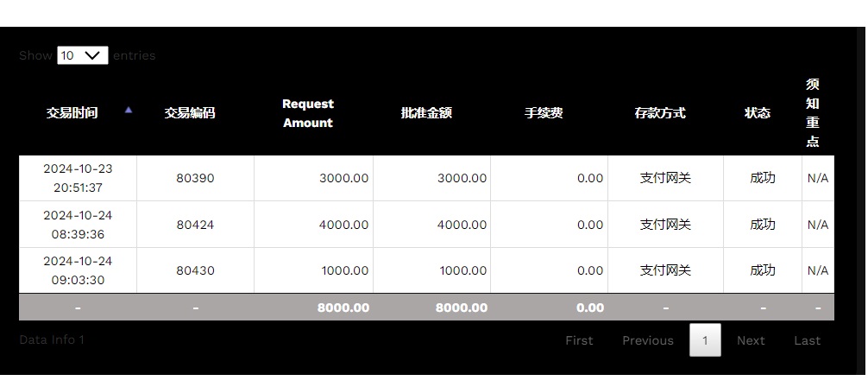The image size is (868, 387).
Task: Click the 手续费 column header
Action: click(x=544, y=113)
